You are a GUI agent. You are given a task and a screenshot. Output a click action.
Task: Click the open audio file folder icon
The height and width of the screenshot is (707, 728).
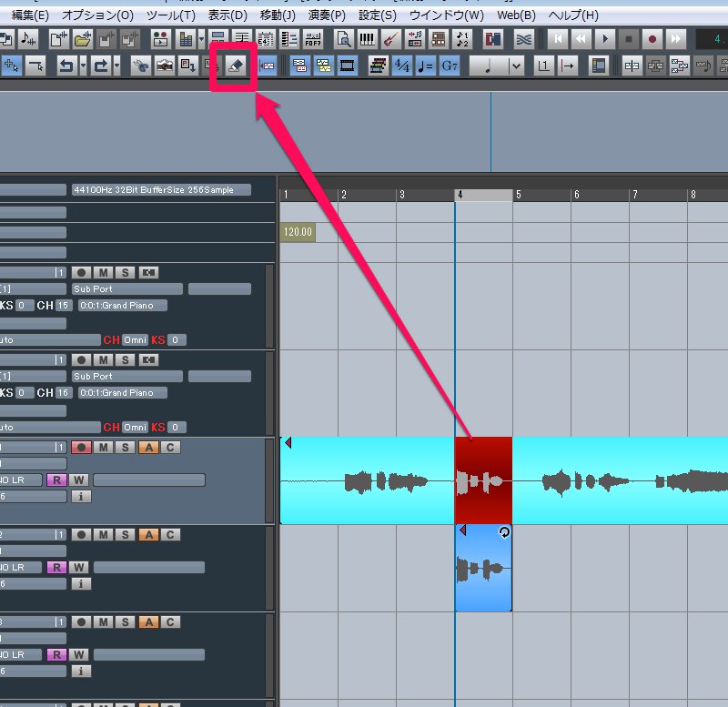[x=82, y=39]
